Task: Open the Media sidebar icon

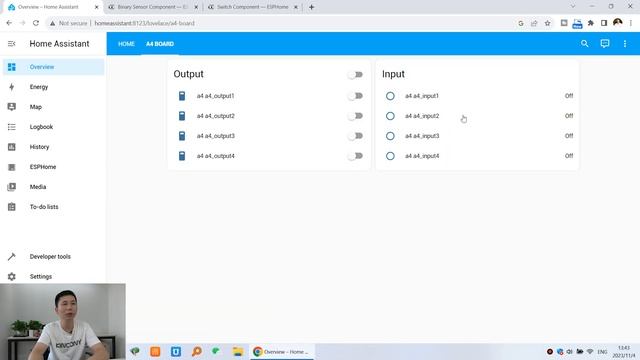Action: pos(11,187)
